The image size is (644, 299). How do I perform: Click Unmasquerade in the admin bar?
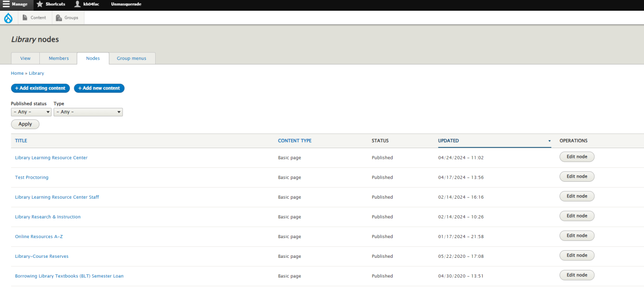pos(126,4)
